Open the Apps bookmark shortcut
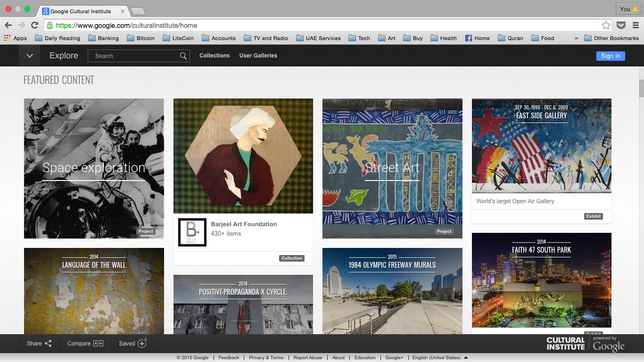 click(16, 38)
